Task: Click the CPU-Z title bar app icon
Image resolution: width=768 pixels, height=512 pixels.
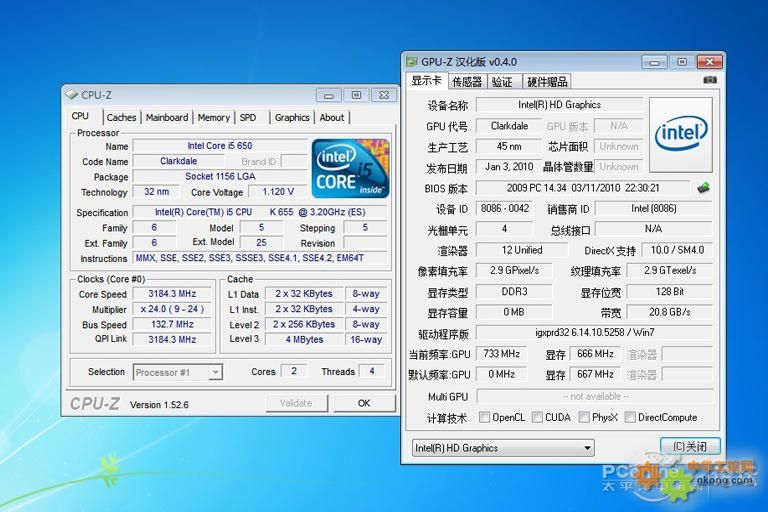Action: 72,95
